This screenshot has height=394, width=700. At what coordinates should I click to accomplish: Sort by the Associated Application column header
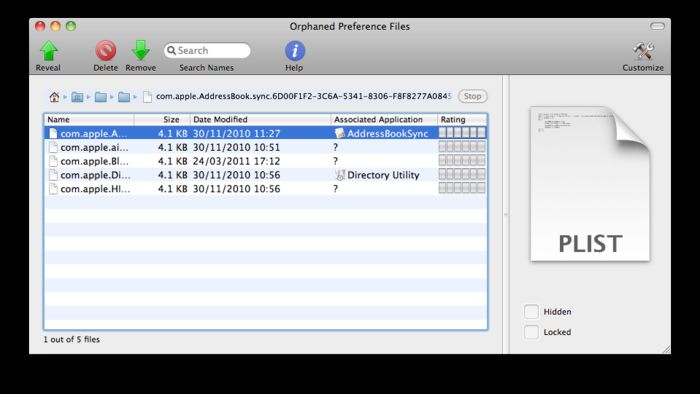pyautogui.click(x=384, y=120)
